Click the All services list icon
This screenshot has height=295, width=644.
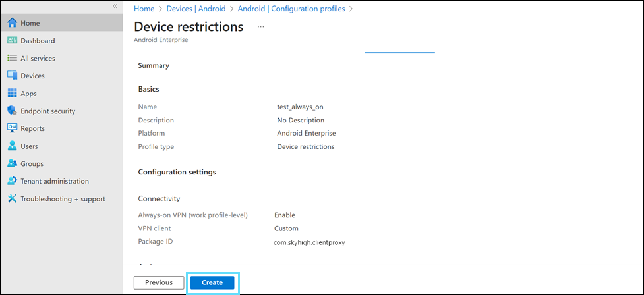(12, 59)
